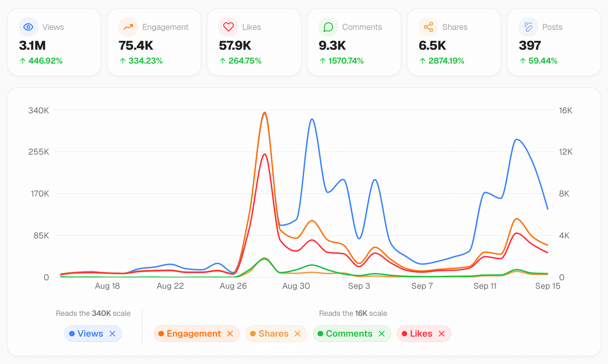Select the 3.1M views value

coord(32,46)
